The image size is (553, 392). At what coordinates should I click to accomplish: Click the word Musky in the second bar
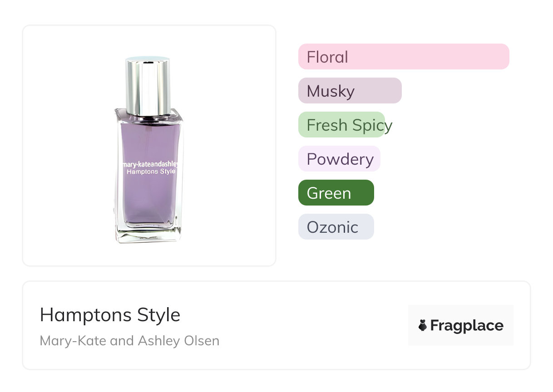(331, 91)
